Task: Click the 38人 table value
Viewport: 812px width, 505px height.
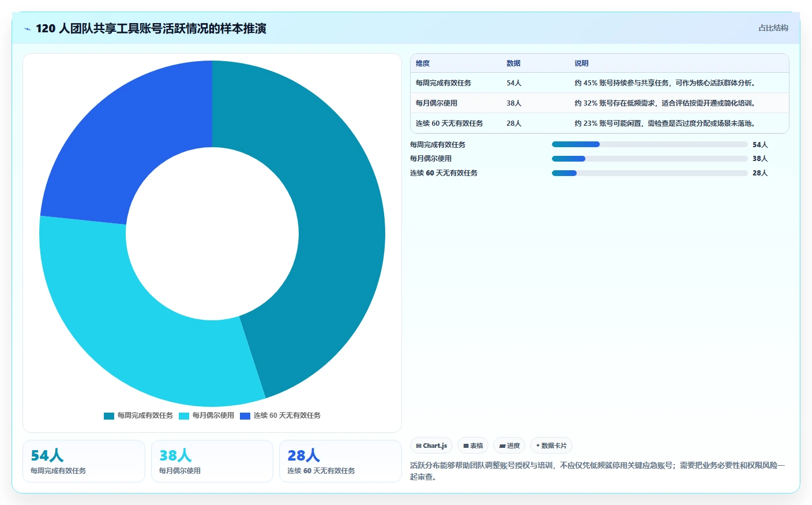Action: point(514,103)
